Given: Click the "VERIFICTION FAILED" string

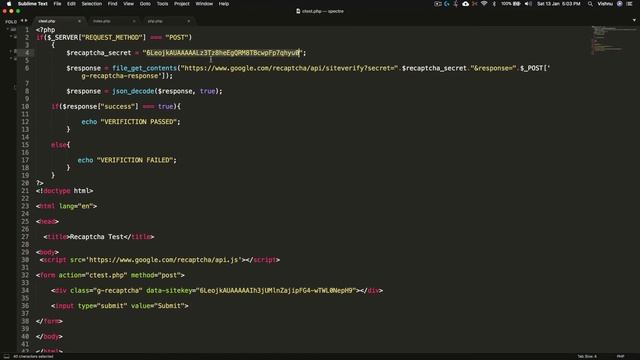Looking at the screenshot, I should [x=135, y=160].
